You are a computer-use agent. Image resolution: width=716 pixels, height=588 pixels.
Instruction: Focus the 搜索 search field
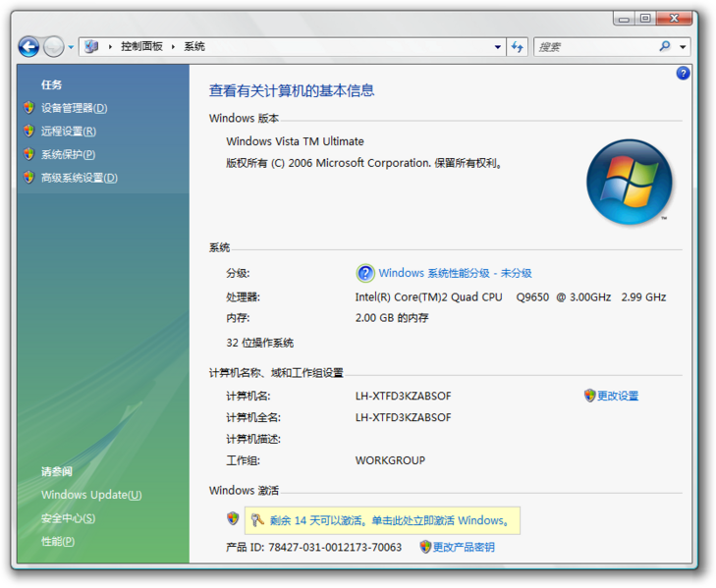coord(595,46)
